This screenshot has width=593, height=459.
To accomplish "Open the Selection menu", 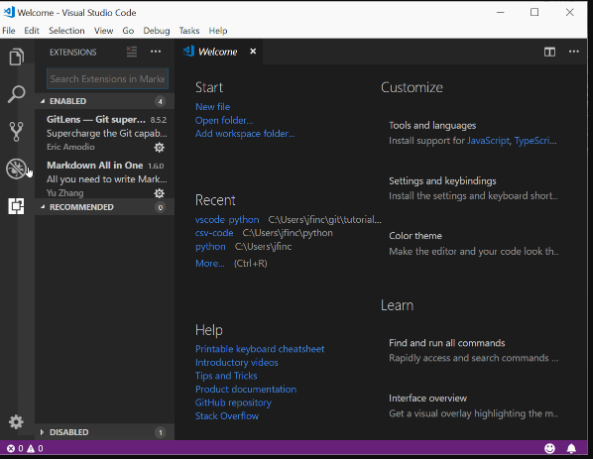I will click(67, 31).
